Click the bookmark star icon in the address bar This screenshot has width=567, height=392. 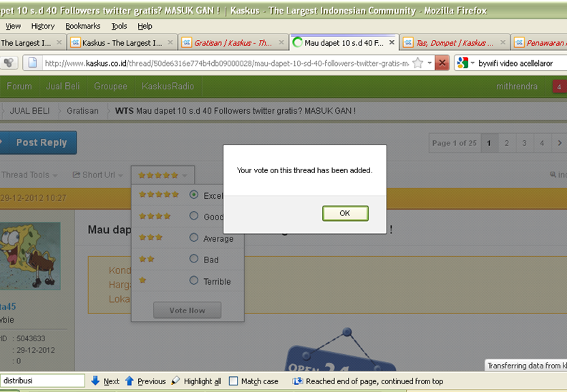coord(417,63)
